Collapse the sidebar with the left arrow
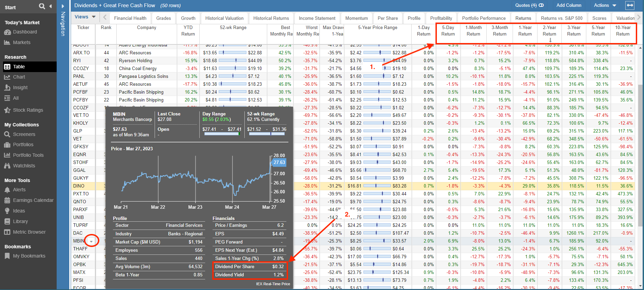644x290 pixels. 51,6
